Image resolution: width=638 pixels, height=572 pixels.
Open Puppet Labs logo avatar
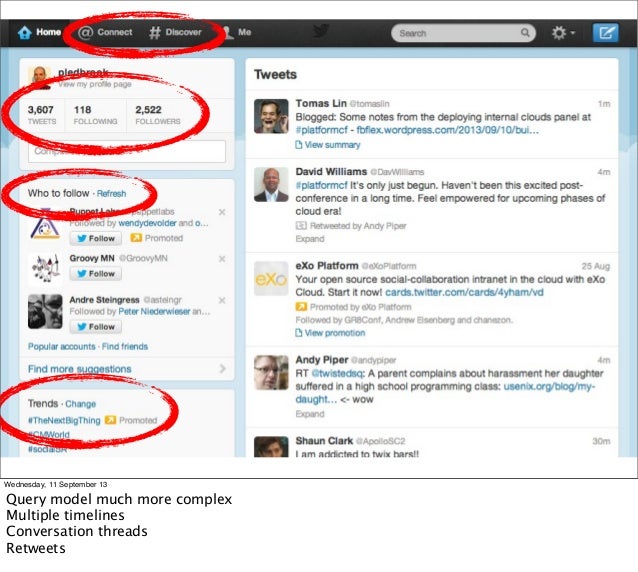click(45, 223)
